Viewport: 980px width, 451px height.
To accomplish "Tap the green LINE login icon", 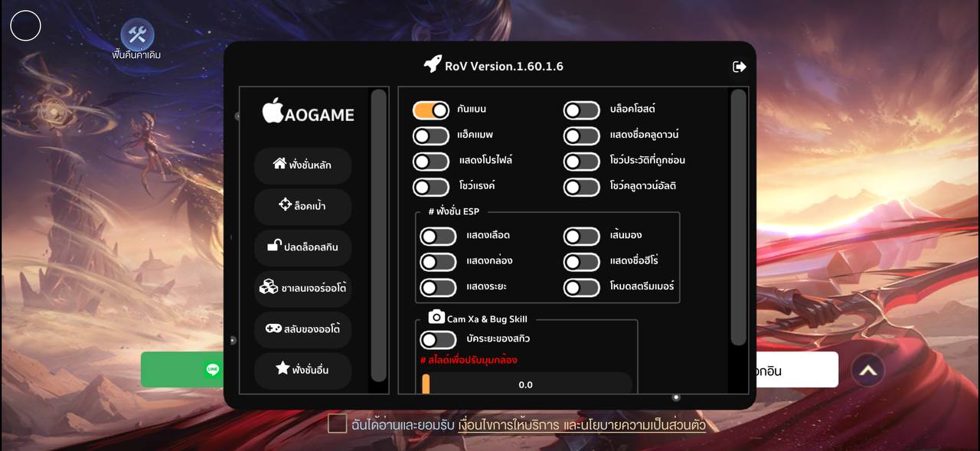I will 213,370.
